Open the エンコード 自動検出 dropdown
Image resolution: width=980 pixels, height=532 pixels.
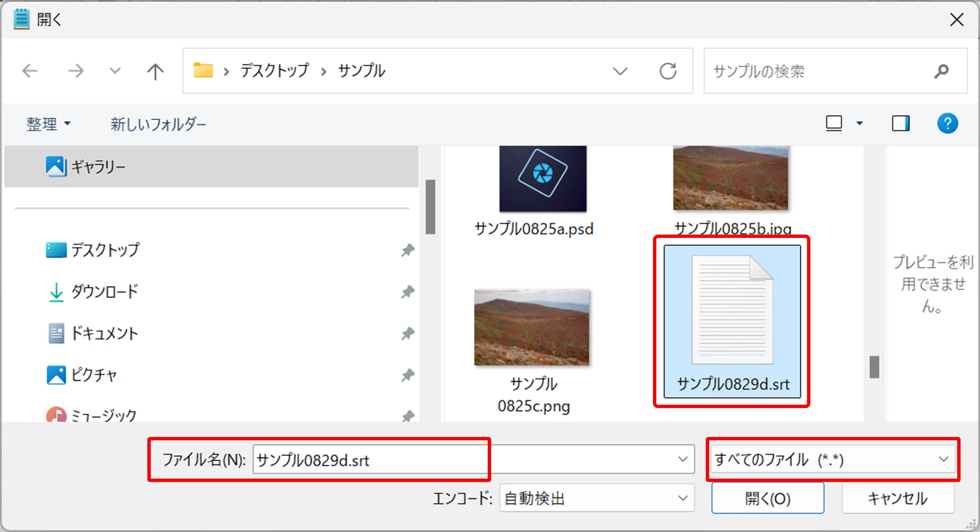pos(597,498)
